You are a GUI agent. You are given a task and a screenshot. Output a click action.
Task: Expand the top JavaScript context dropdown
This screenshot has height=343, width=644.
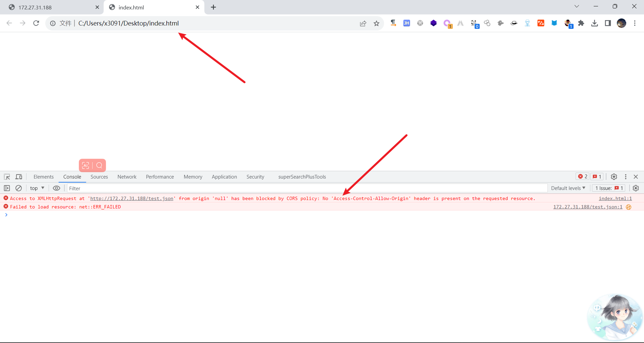(x=37, y=188)
